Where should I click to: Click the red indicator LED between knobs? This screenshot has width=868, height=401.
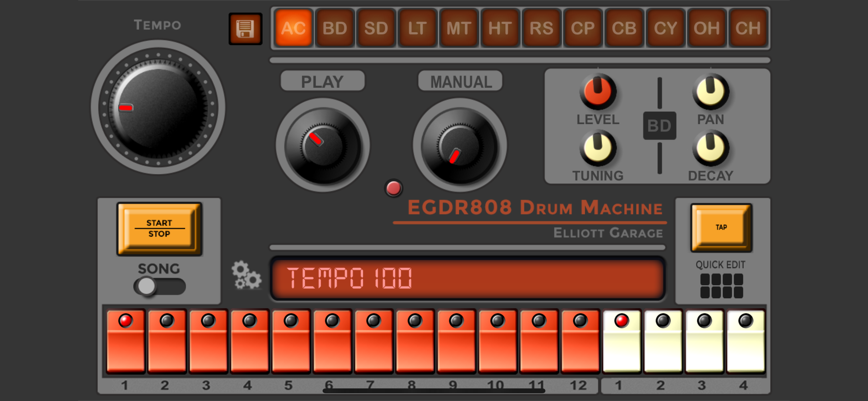pyautogui.click(x=393, y=188)
